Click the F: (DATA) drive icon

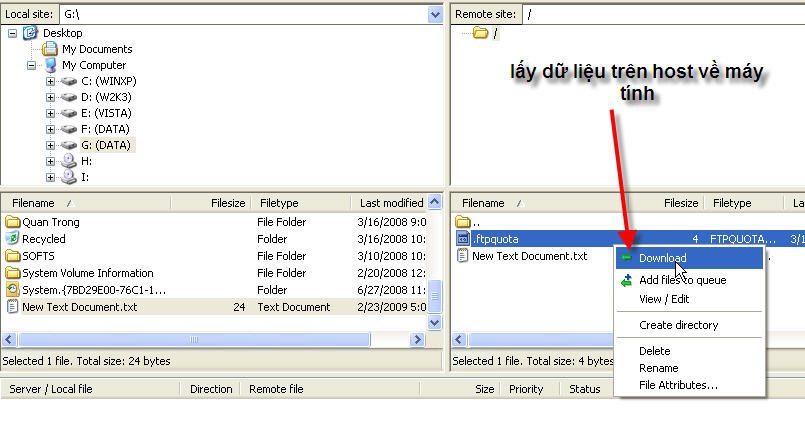pos(69,129)
